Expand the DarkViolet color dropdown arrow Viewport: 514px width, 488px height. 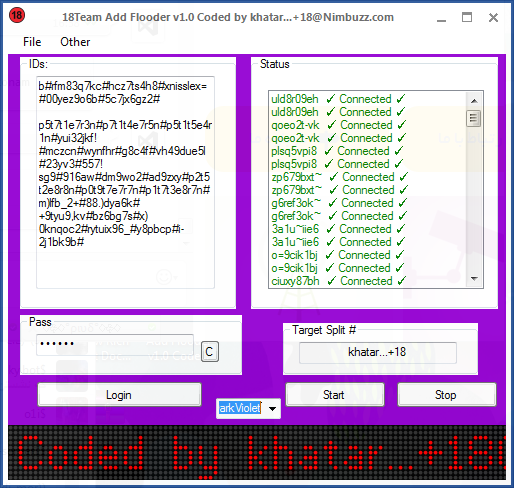coord(272,408)
